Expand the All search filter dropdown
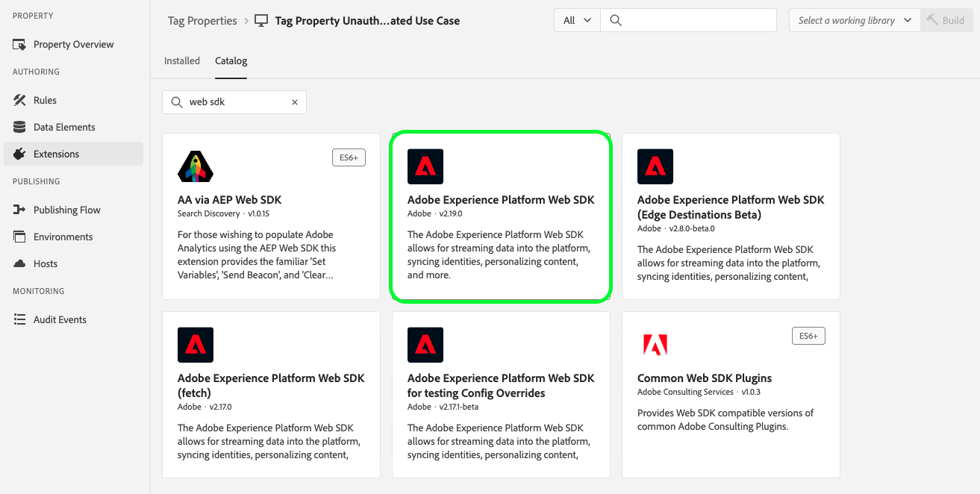The width and height of the screenshot is (980, 494). [577, 20]
